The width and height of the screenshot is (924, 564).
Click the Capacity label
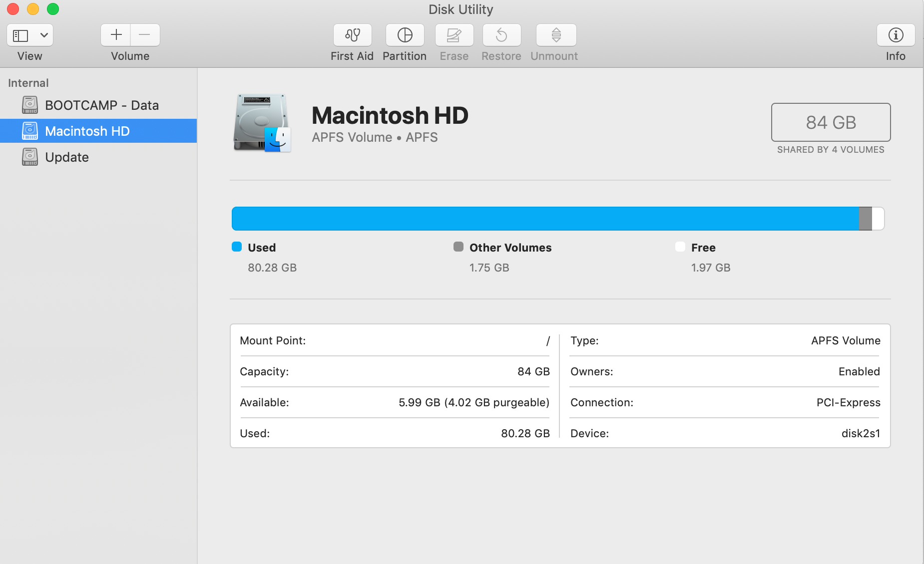coord(264,371)
